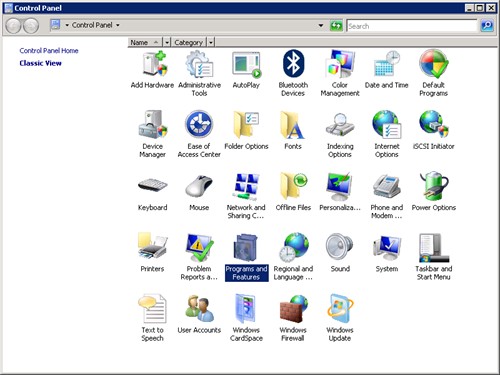Open Regional and Language options

293,257
